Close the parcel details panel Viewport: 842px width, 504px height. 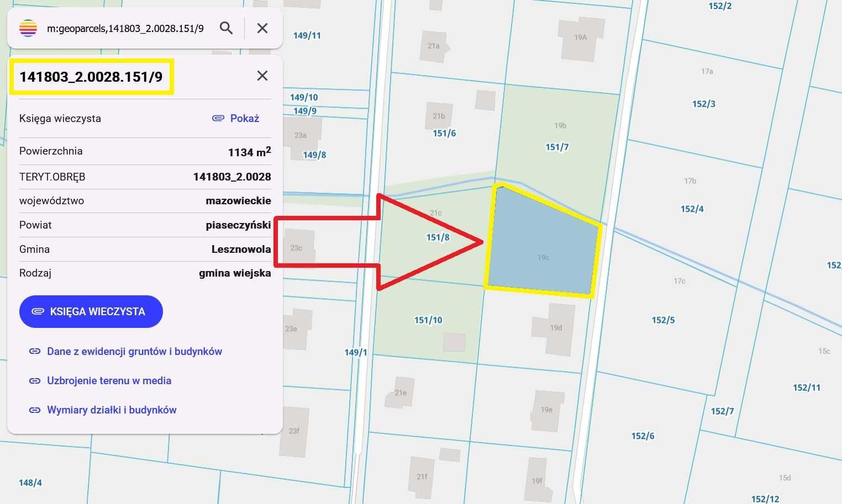coord(262,76)
